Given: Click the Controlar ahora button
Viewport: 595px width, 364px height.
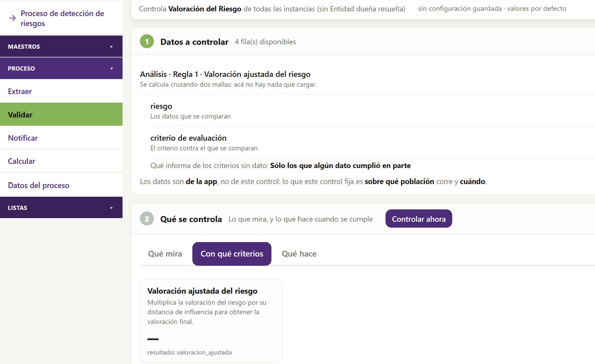Looking at the screenshot, I should coord(419,219).
